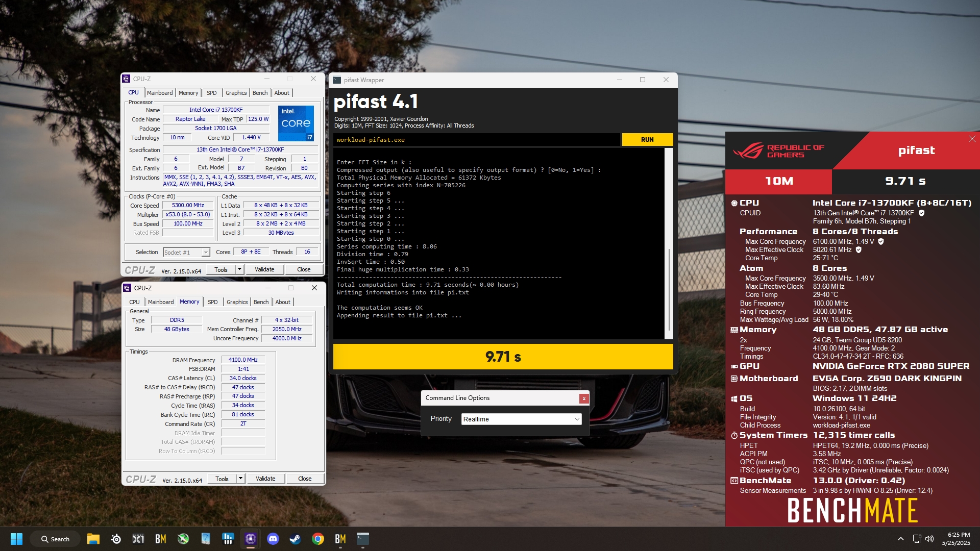Image resolution: width=980 pixels, height=551 pixels.
Task: Close the Command Line Options dialog
Action: coord(584,398)
